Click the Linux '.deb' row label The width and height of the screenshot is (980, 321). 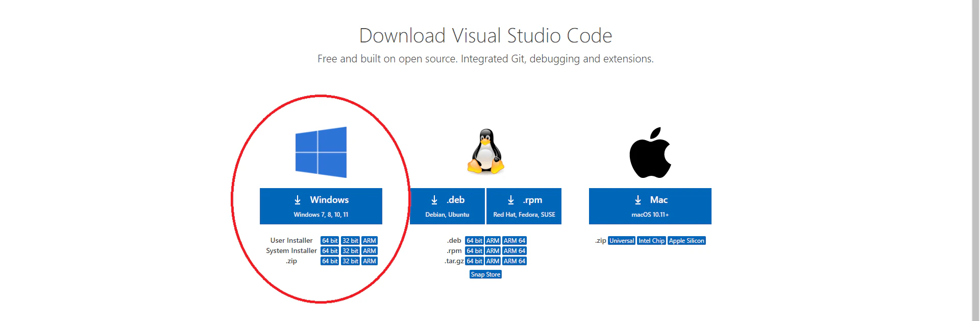(454, 241)
